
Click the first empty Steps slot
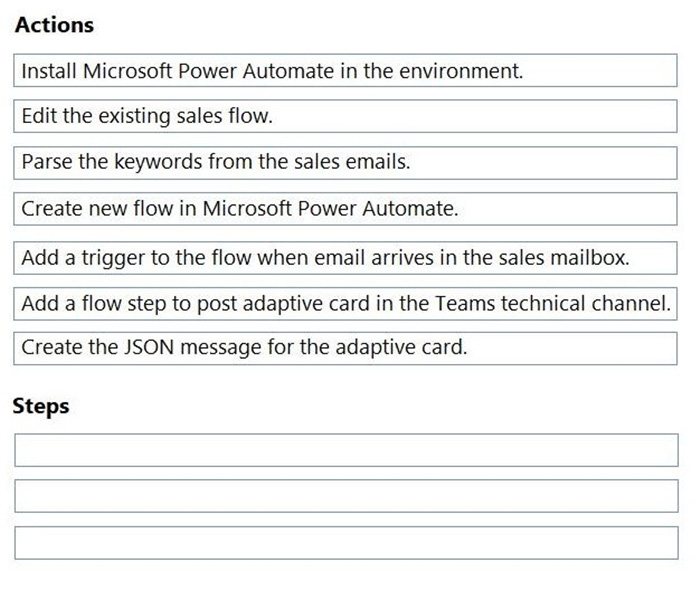tap(346, 450)
